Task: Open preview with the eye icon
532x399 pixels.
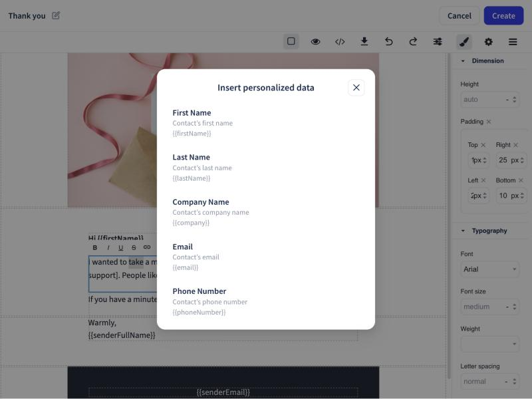Action: coord(315,41)
